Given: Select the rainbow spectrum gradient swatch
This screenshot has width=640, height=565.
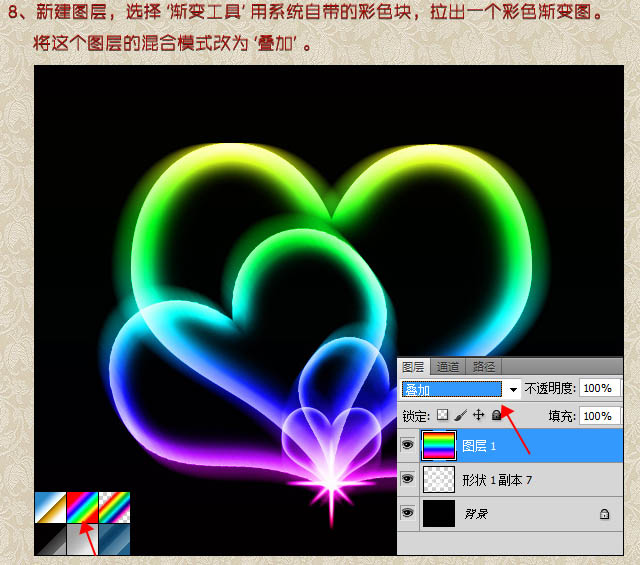Looking at the screenshot, I should pos(82,507).
